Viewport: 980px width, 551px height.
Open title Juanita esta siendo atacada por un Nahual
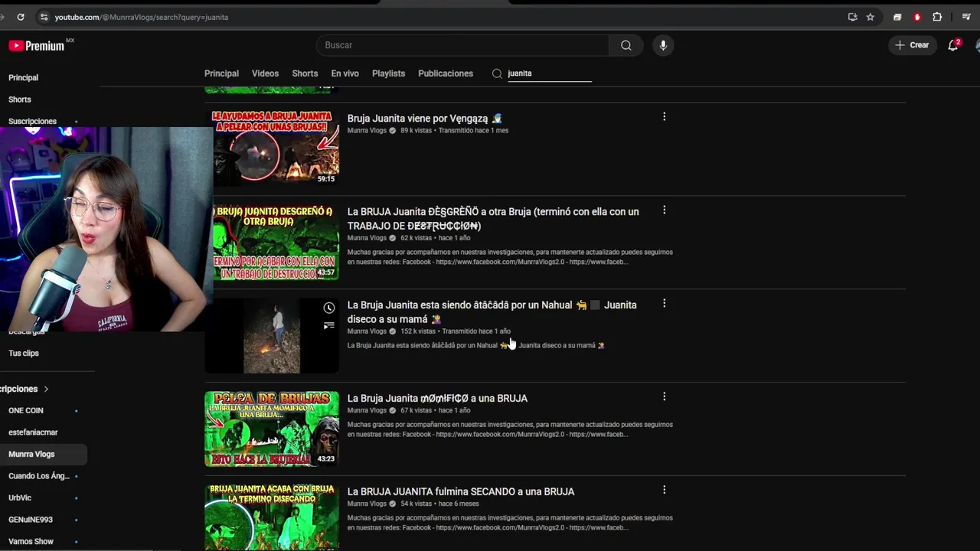tap(492, 312)
